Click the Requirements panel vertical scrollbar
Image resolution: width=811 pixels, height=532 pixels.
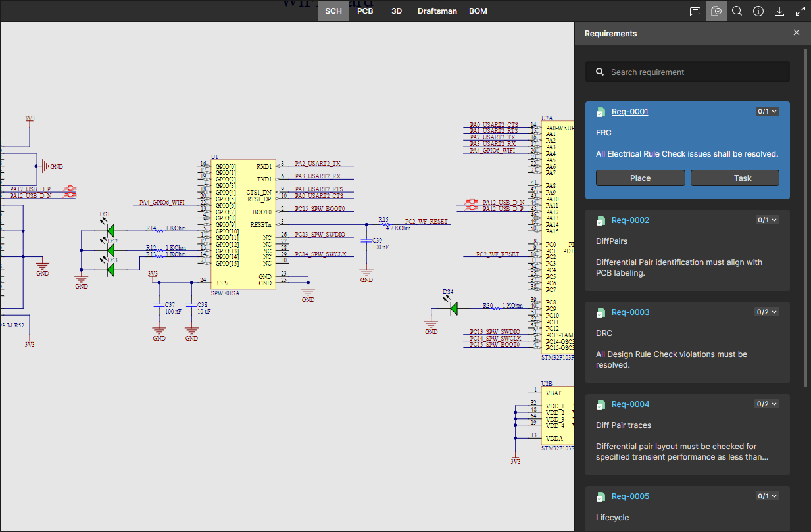[806, 217]
